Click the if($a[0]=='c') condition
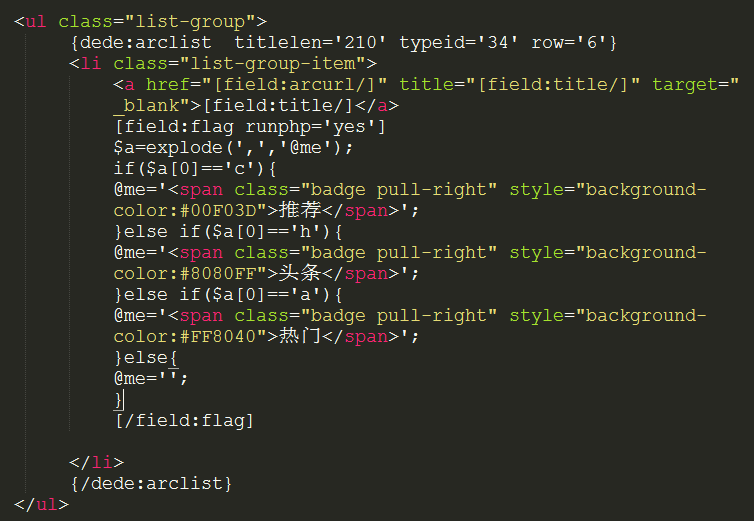The image size is (754, 521). click(x=190, y=168)
